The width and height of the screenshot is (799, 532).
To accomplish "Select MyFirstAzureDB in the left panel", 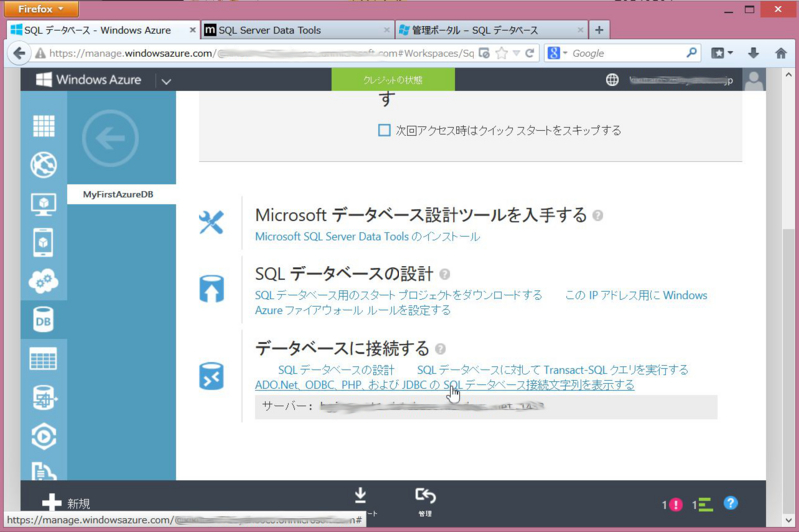I will (x=121, y=194).
